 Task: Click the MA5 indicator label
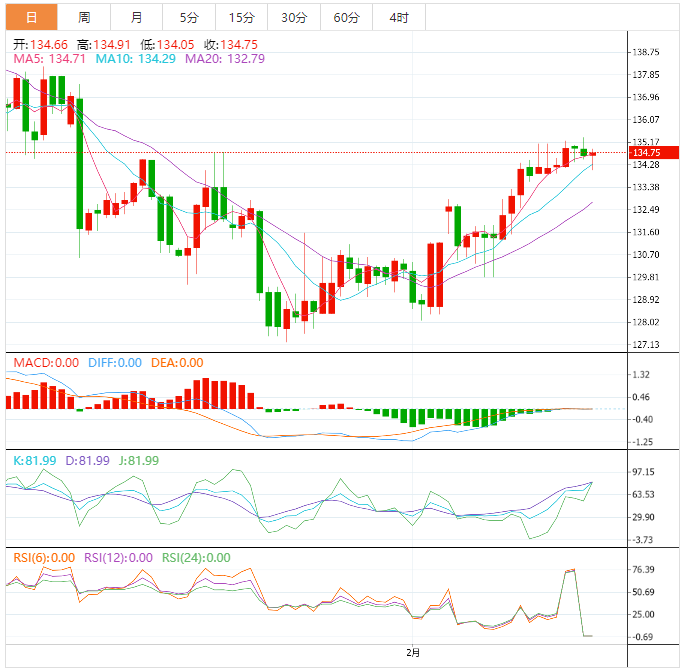tap(50, 59)
